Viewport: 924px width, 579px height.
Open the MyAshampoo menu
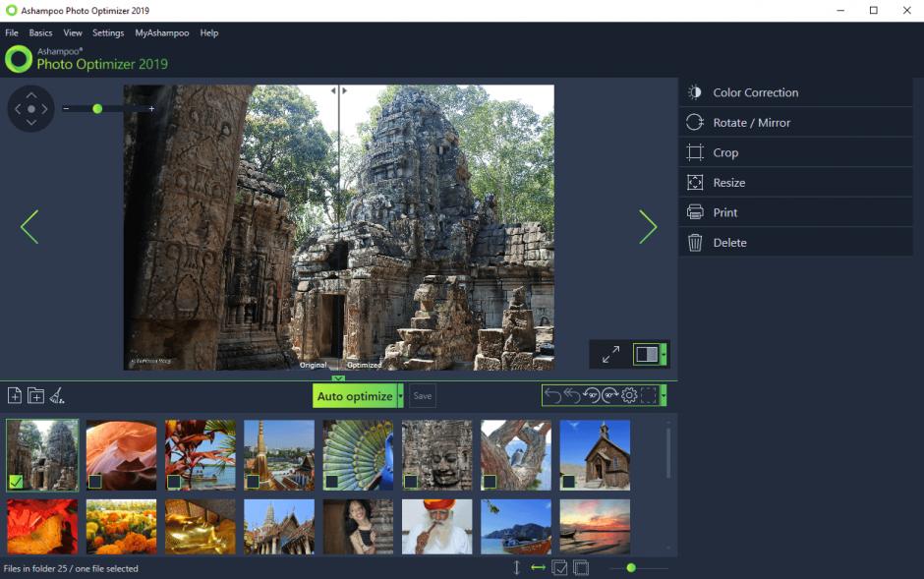pos(162,32)
